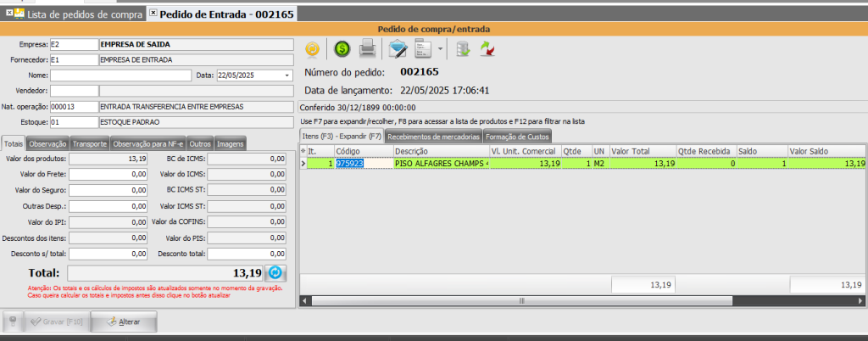Click the green dollar sign icon
The image size is (868, 341).
click(341, 49)
